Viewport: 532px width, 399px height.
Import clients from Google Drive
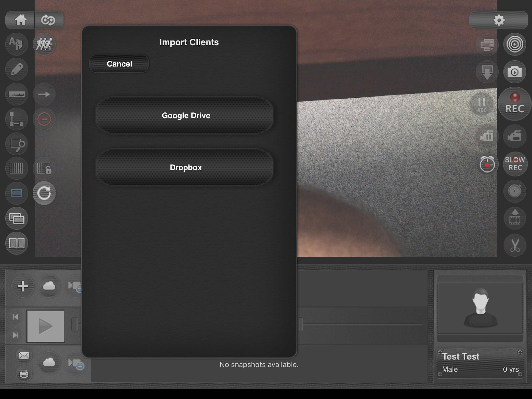click(184, 116)
